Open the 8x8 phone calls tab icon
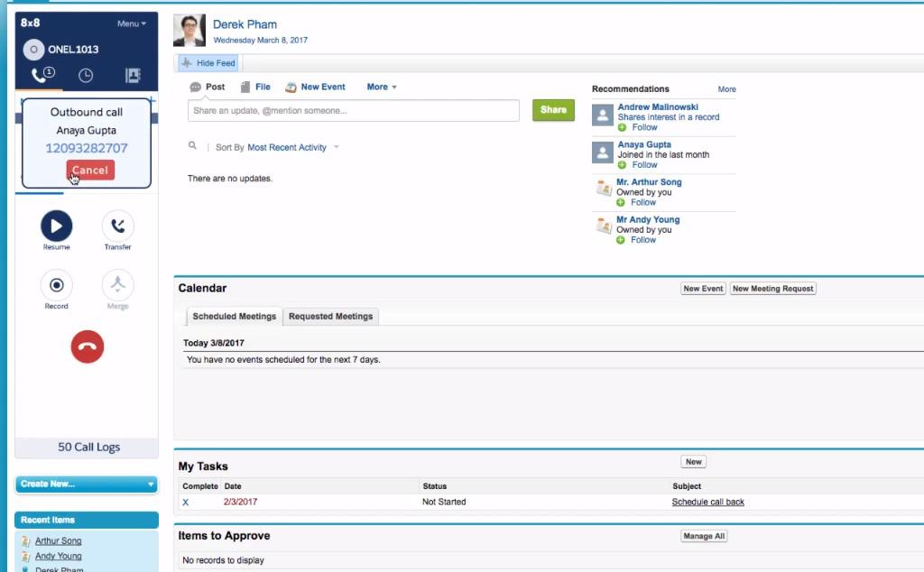 pyautogui.click(x=42, y=75)
